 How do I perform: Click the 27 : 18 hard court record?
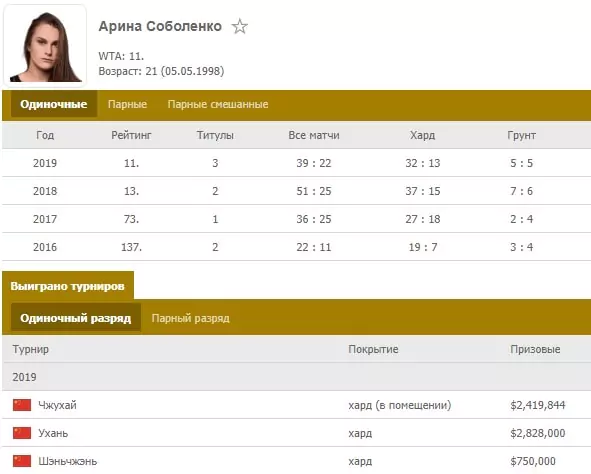[423, 219]
